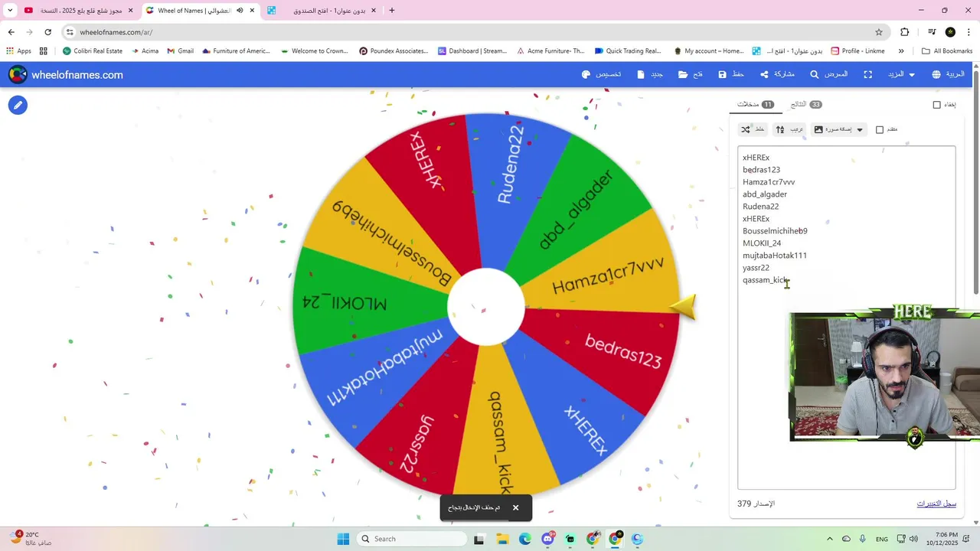Shuffle the entries with خلط
980x551 pixels.
pos(753,129)
